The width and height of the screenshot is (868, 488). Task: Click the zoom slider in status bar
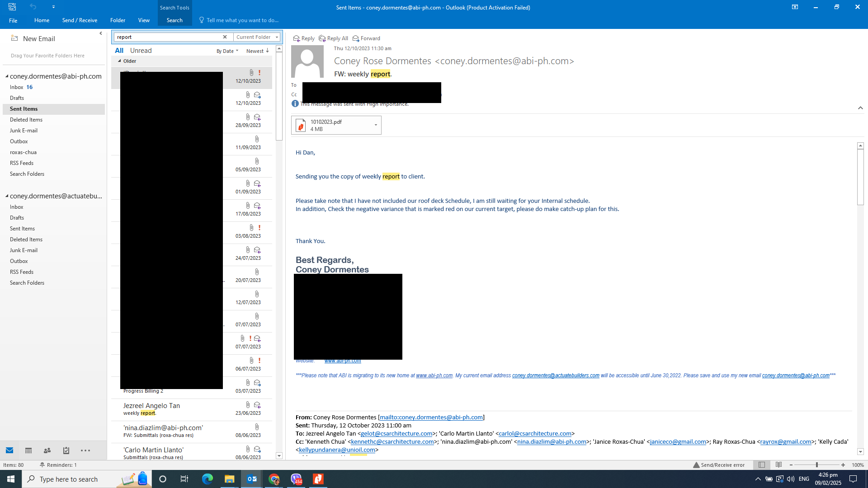pos(816,465)
